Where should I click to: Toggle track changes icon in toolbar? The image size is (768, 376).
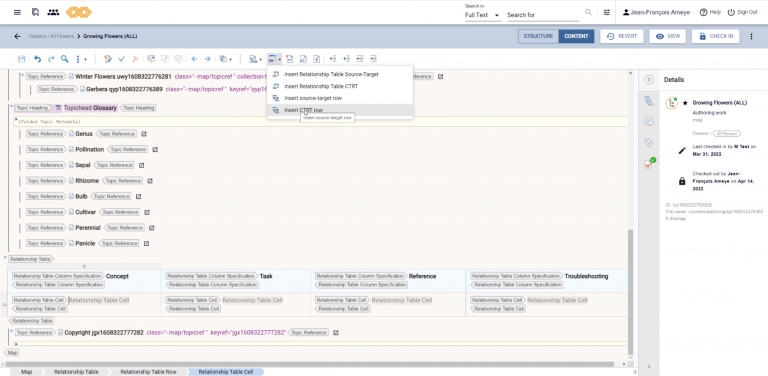click(x=108, y=59)
